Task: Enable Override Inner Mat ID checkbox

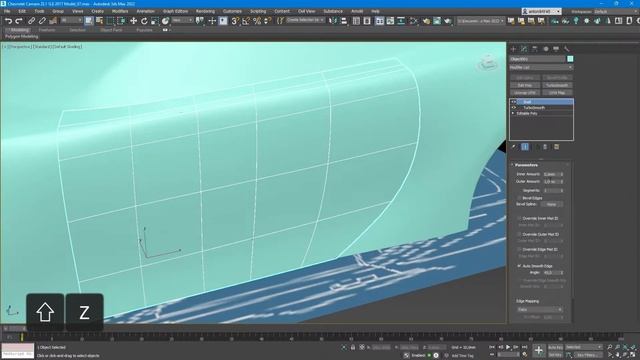Action: tap(519, 218)
